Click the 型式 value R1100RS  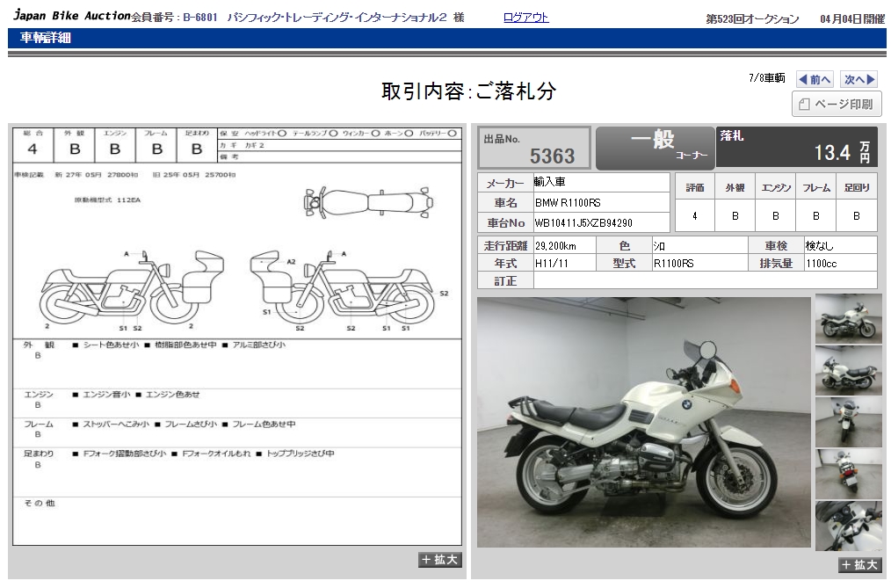click(x=673, y=264)
